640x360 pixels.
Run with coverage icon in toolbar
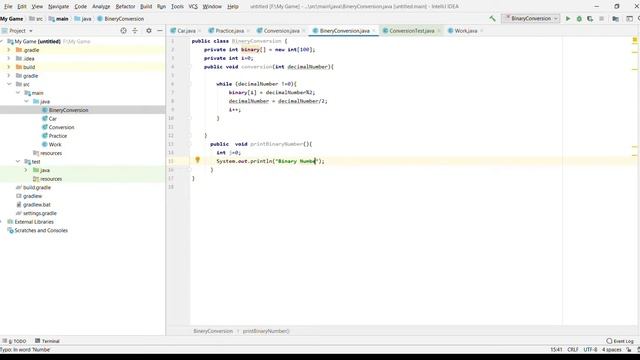(x=590, y=18)
